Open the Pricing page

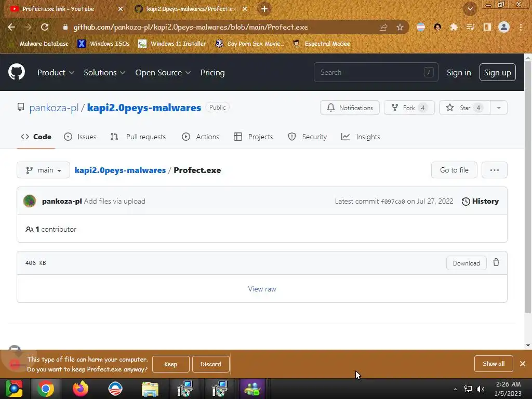212,73
